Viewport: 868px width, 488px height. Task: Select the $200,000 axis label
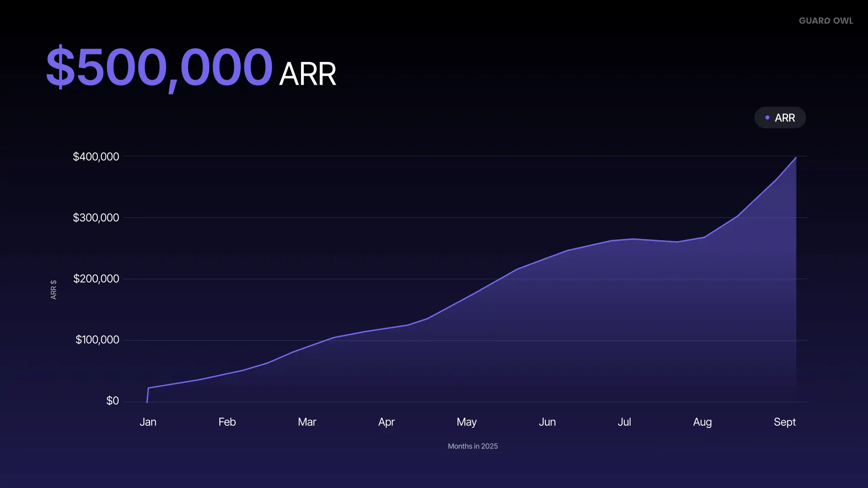pyautogui.click(x=96, y=279)
